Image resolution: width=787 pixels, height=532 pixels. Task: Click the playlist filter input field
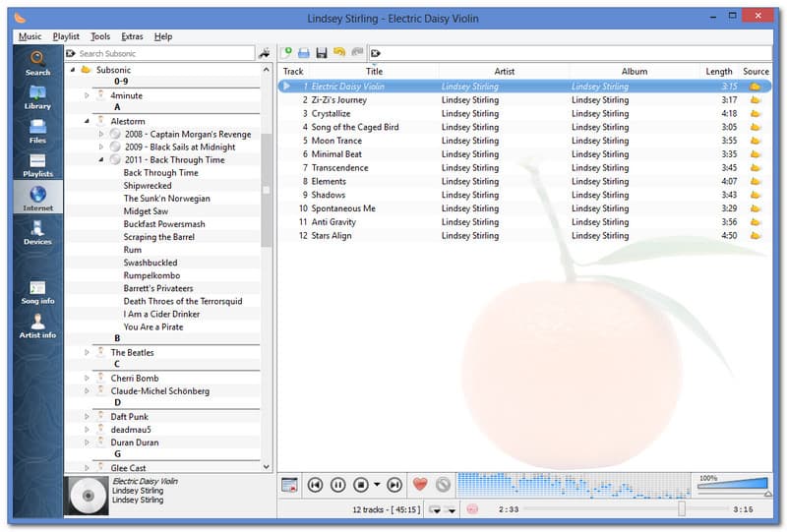pyautogui.click(x=571, y=53)
